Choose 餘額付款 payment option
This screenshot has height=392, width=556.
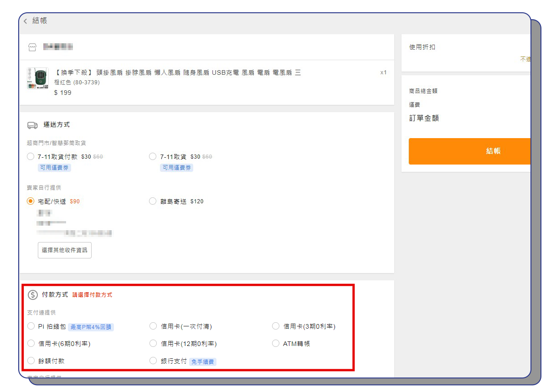click(x=31, y=361)
